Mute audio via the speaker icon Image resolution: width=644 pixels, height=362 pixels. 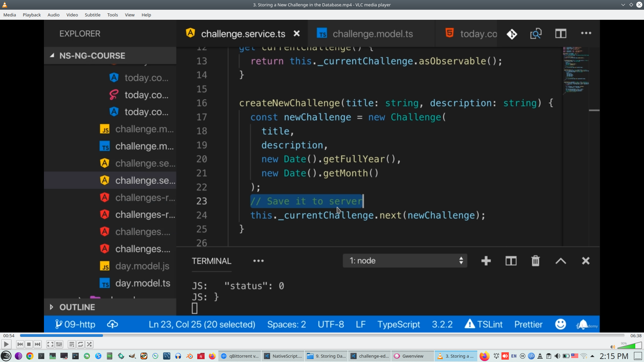pos(612,347)
